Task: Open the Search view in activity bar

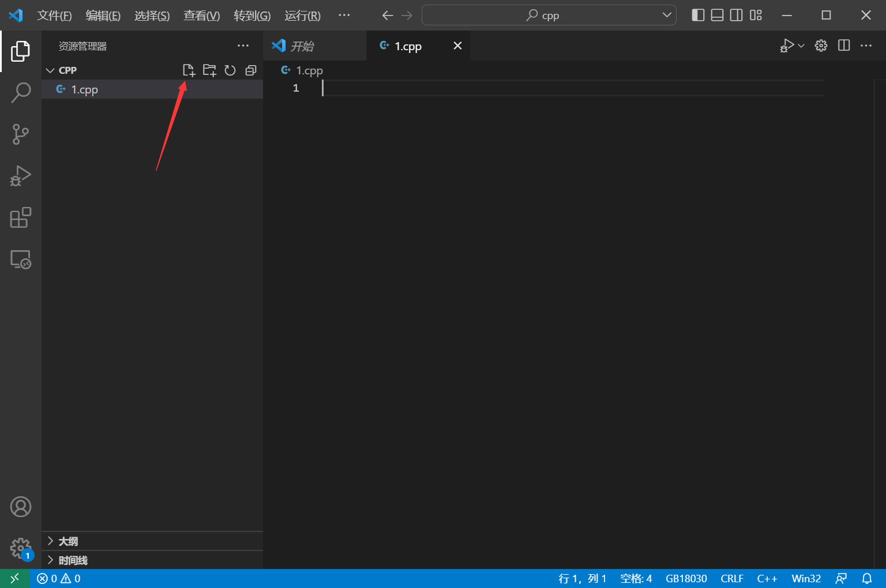Action: tap(20, 92)
